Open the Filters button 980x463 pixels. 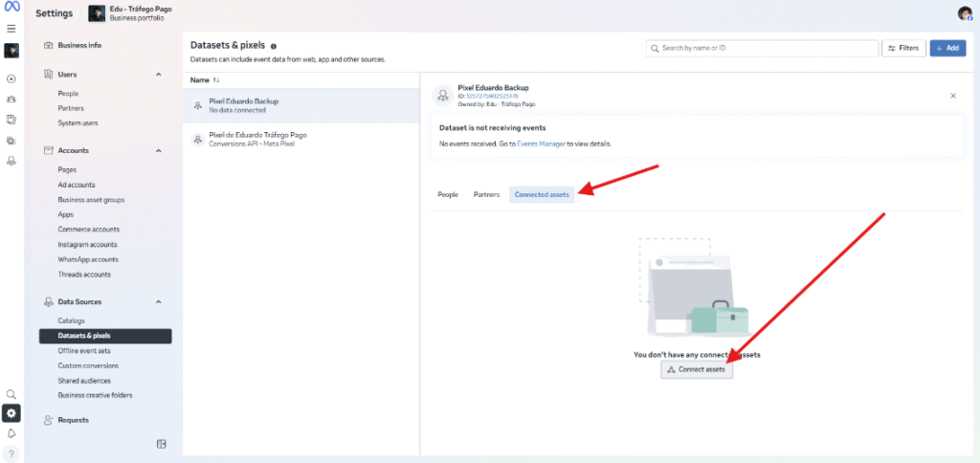pyautogui.click(x=902, y=48)
